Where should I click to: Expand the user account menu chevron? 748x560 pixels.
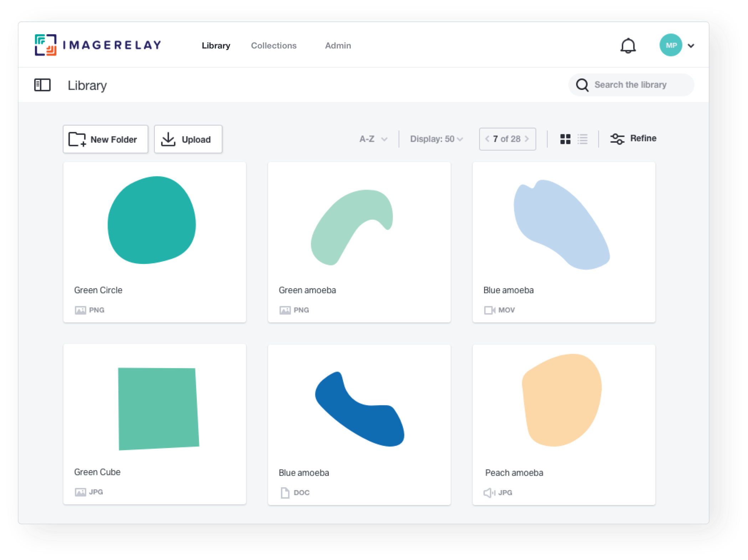[x=691, y=46]
